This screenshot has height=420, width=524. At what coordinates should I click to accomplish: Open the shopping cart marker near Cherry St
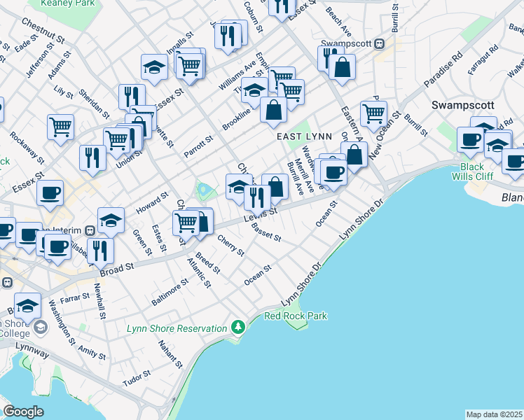[x=186, y=225]
